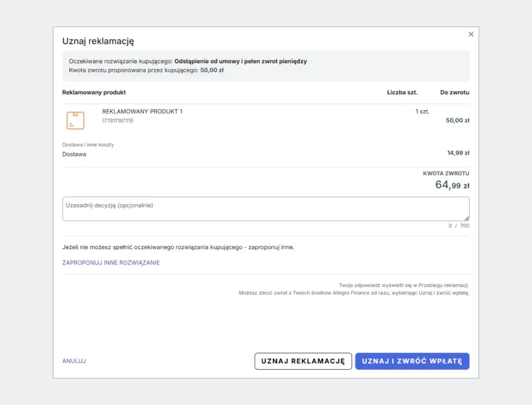Close the Uznaj reklamację dialog with the X
Screen dimensions: 532x405
pyautogui.click(x=471, y=34)
